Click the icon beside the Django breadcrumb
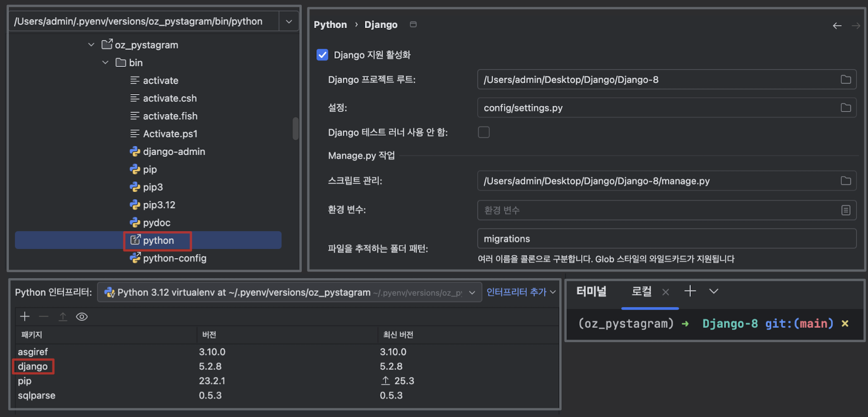The image size is (868, 417). click(x=413, y=24)
